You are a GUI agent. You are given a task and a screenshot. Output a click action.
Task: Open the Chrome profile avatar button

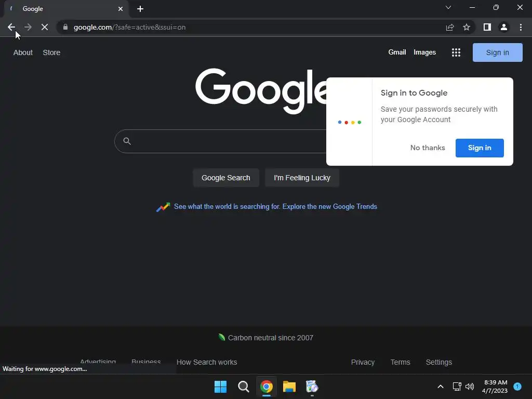click(504, 27)
